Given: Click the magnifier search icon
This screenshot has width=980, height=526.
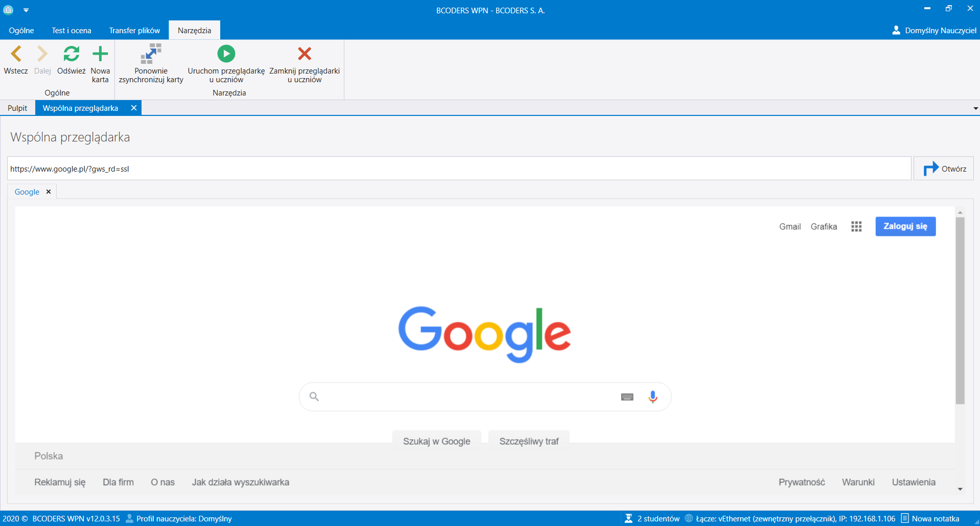Looking at the screenshot, I should click(x=314, y=396).
